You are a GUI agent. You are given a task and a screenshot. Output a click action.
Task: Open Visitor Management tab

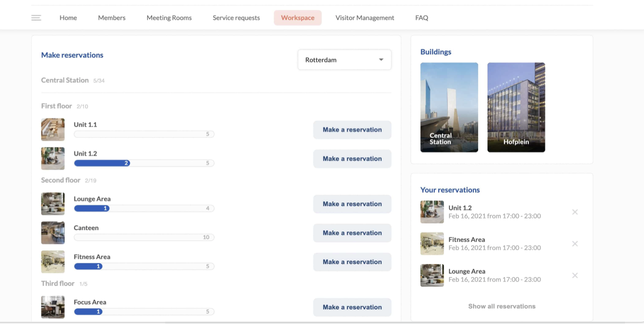coord(365,18)
